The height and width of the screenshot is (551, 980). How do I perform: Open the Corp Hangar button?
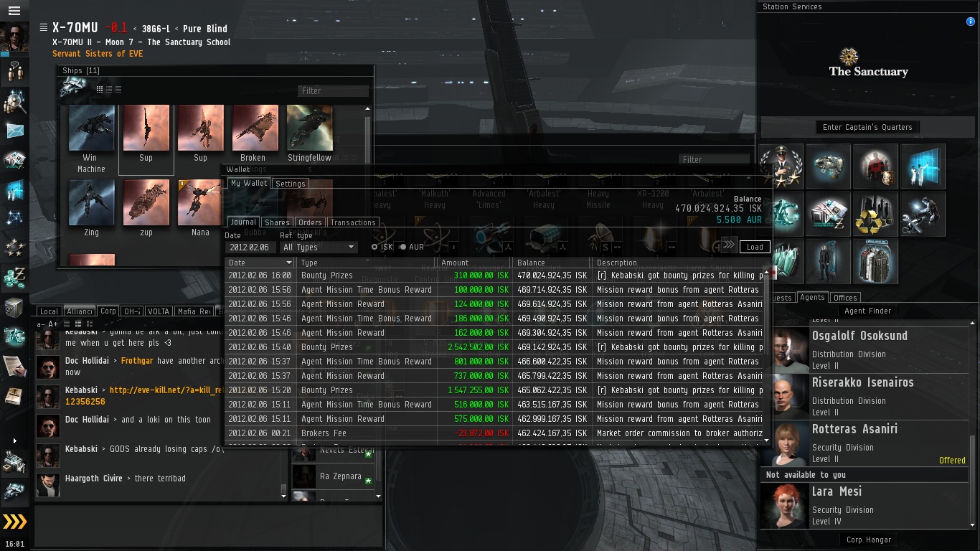(868, 540)
